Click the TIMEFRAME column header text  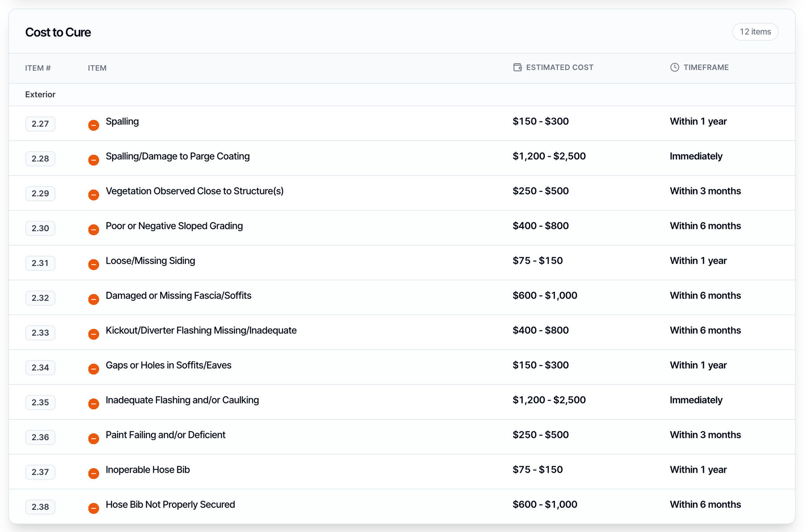pyautogui.click(x=706, y=67)
